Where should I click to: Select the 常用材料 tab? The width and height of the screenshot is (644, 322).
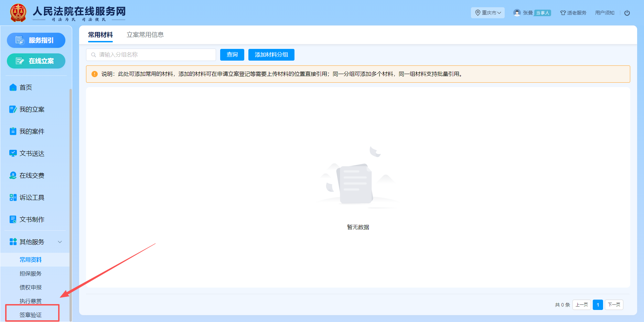[x=100, y=35]
